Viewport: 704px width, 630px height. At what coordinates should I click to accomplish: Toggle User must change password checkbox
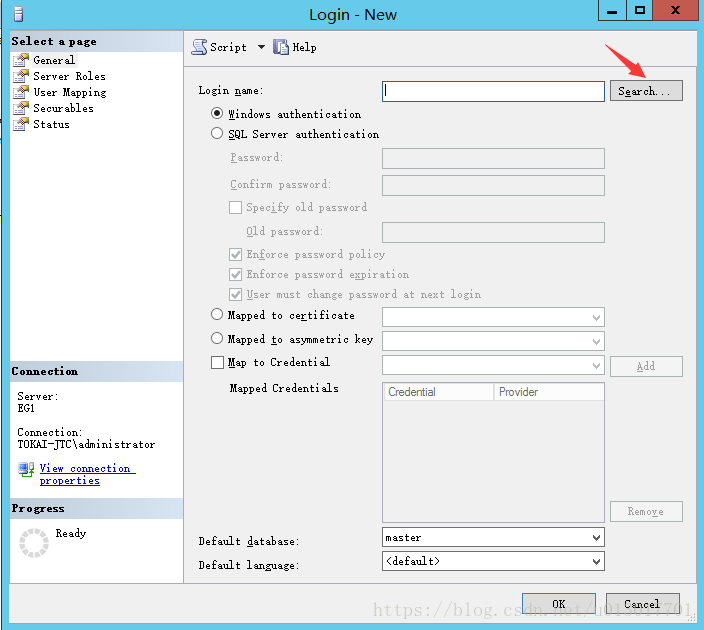pos(235,295)
